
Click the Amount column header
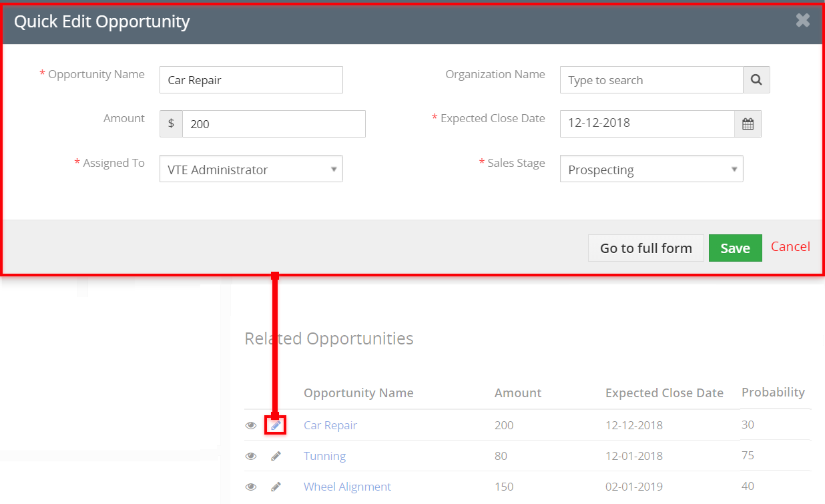pyautogui.click(x=518, y=393)
